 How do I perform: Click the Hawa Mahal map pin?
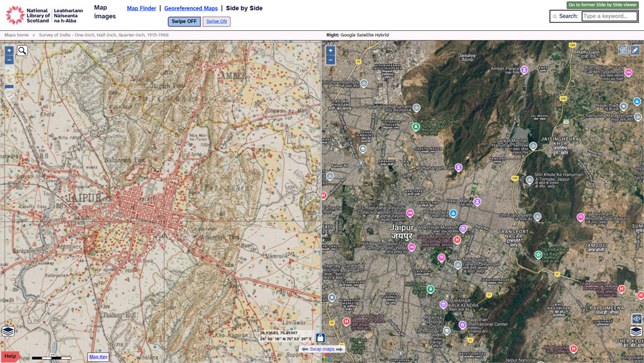point(477,202)
